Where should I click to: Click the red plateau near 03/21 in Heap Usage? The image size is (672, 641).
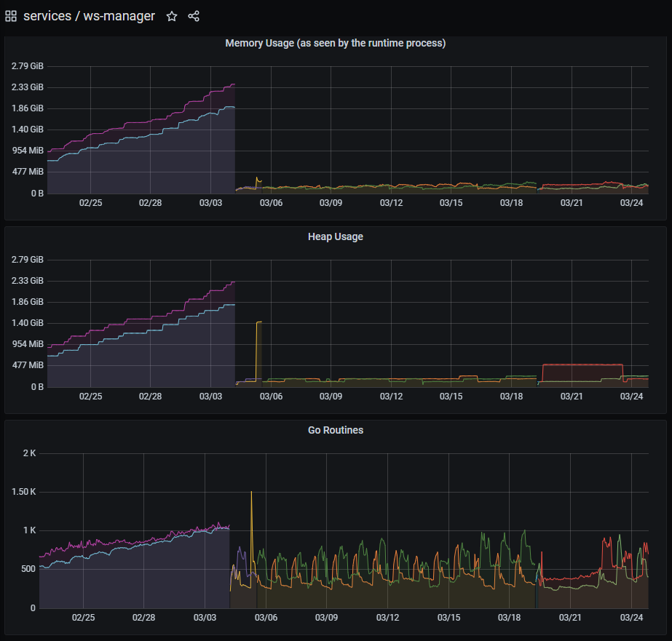(582, 366)
